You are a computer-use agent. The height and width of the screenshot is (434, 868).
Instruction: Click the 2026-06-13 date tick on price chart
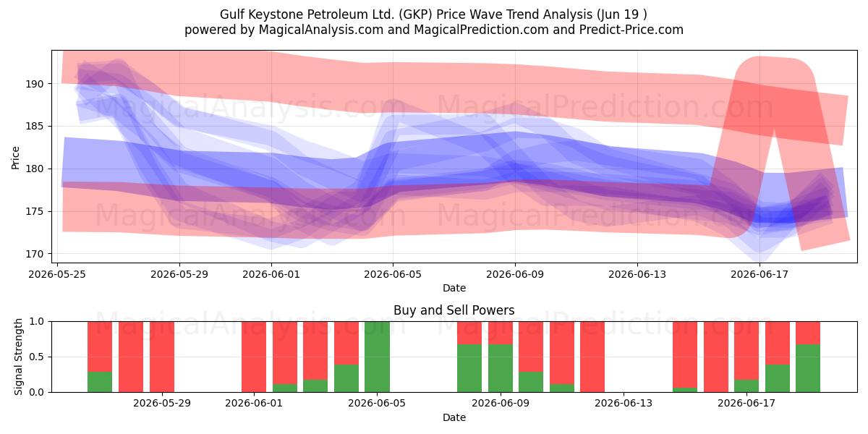tap(637, 274)
